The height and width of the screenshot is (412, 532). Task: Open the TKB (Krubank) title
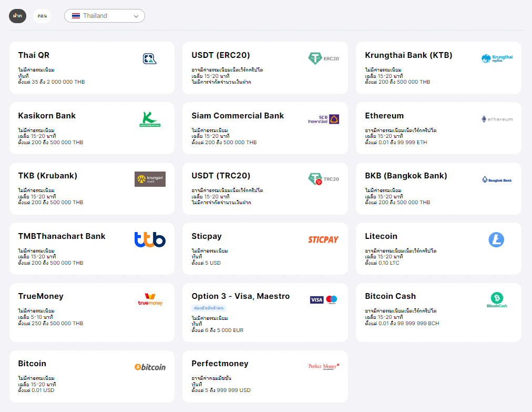pyautogui.click(x=47, y=176)
